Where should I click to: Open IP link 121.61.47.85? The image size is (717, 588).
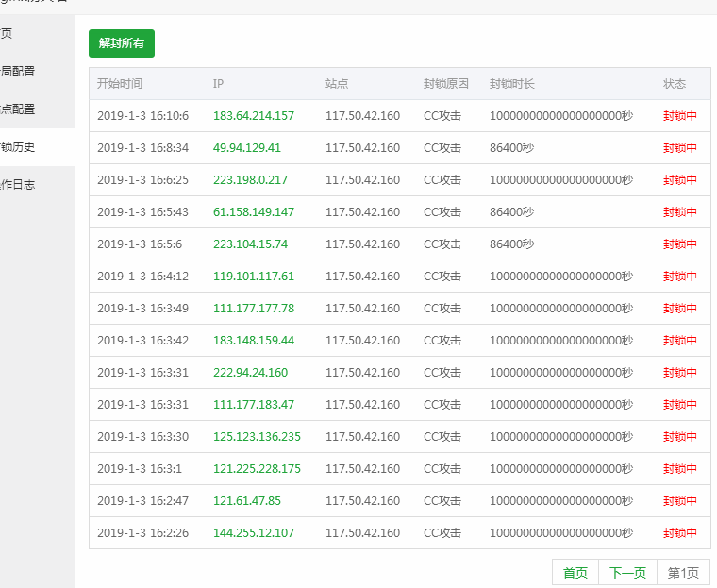[x=247, y=500]
